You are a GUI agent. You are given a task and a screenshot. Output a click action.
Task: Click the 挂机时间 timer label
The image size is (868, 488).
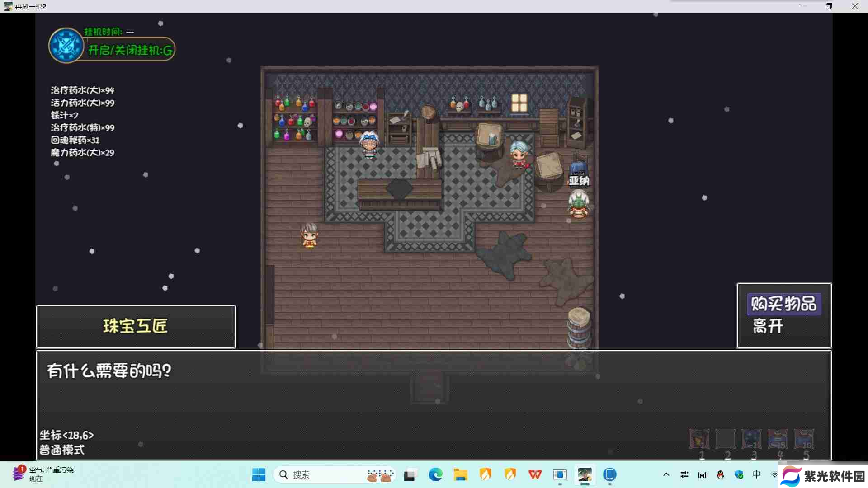[x=103, y=32]
